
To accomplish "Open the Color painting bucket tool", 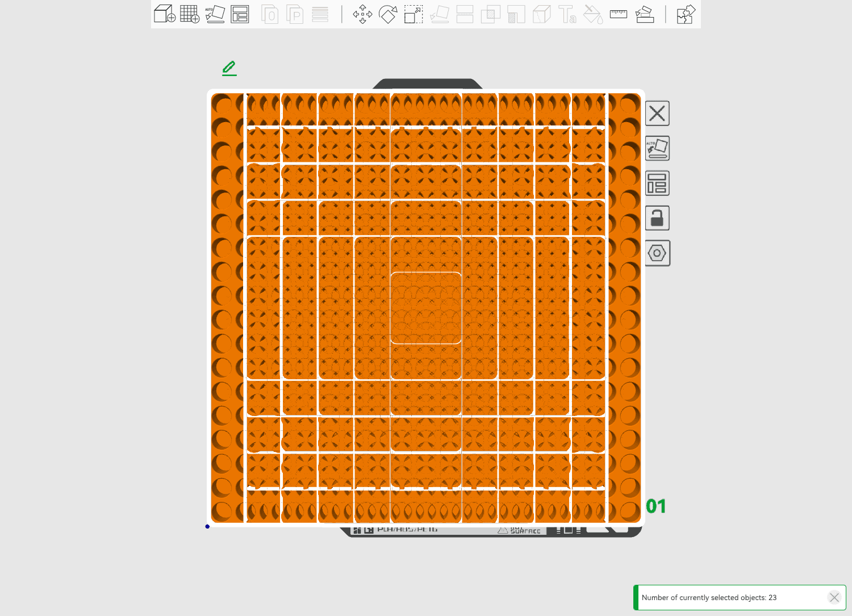I will click(592, 14).
